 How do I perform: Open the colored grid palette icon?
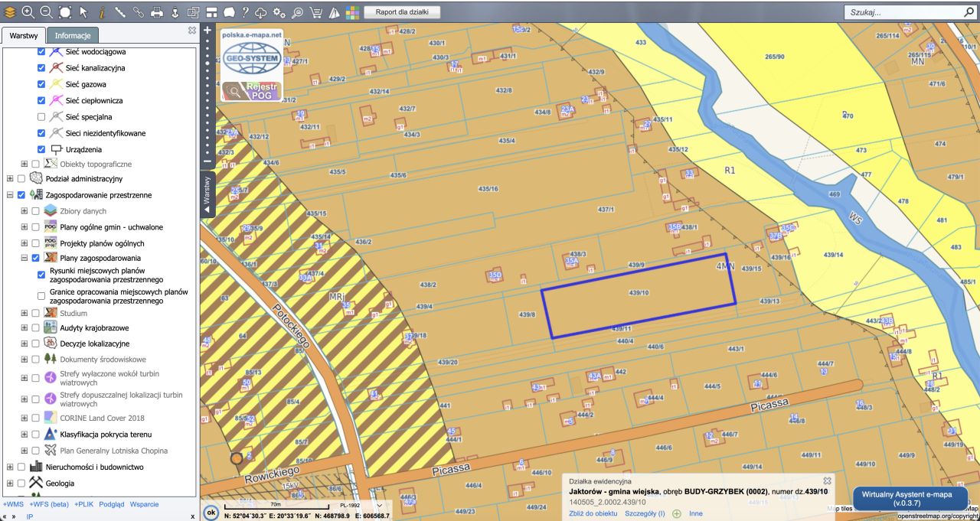pos(352,11)
